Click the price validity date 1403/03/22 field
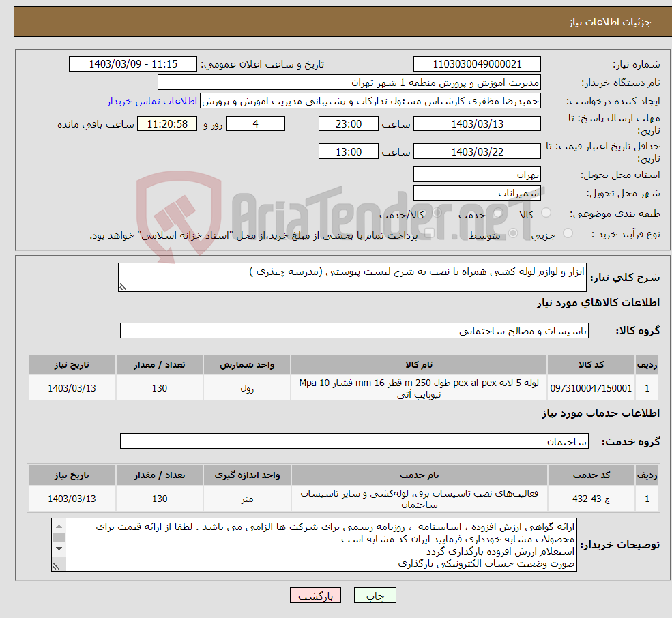This screenshot has width=672, height=618. point(477,151)
